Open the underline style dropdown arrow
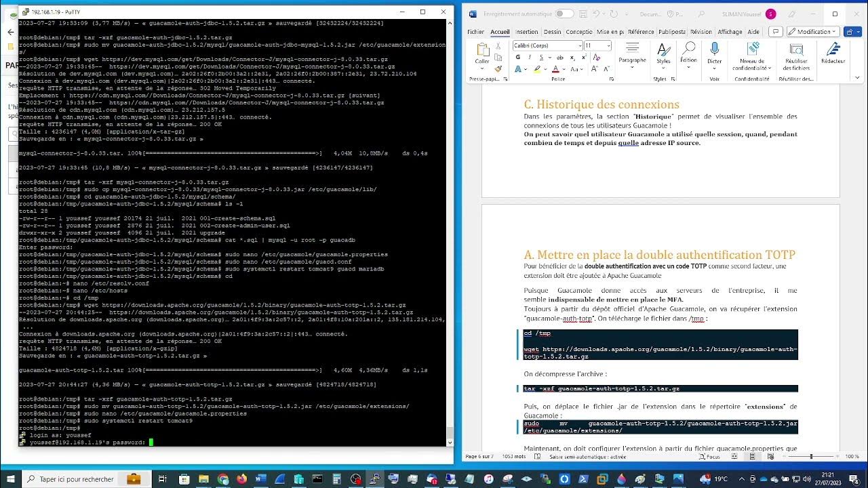 point(550,58)
